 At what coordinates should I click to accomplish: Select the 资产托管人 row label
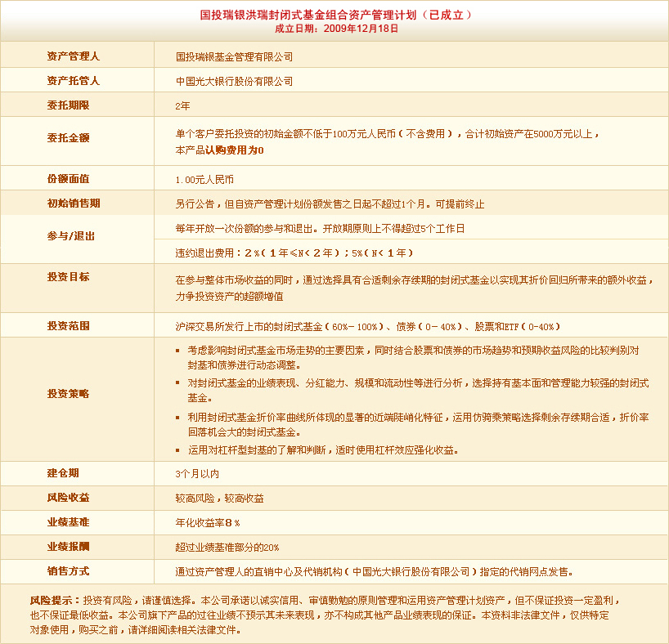[73, 82]
